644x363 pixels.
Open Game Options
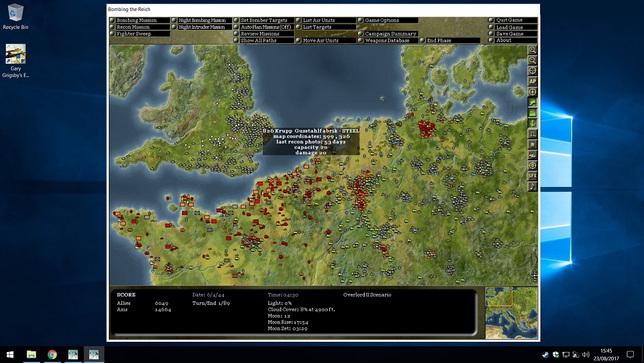coord(388,20)
